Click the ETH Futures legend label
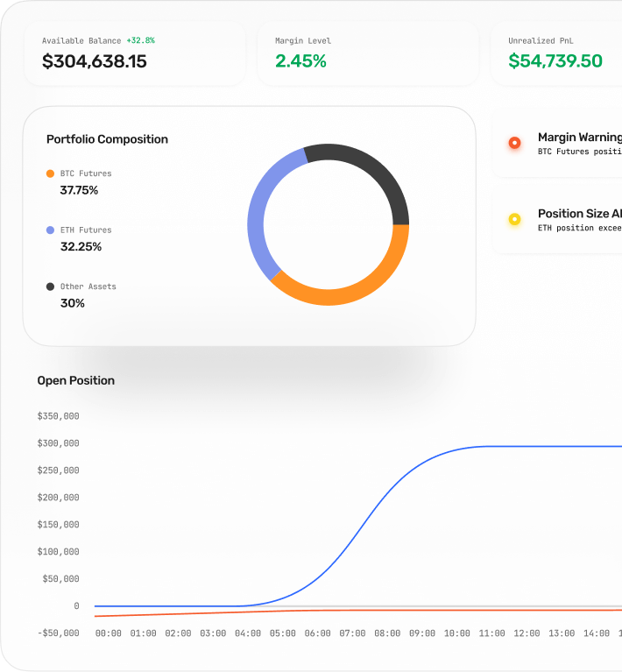622x672 pixels. pyautogui.click(x=86, y=230)
